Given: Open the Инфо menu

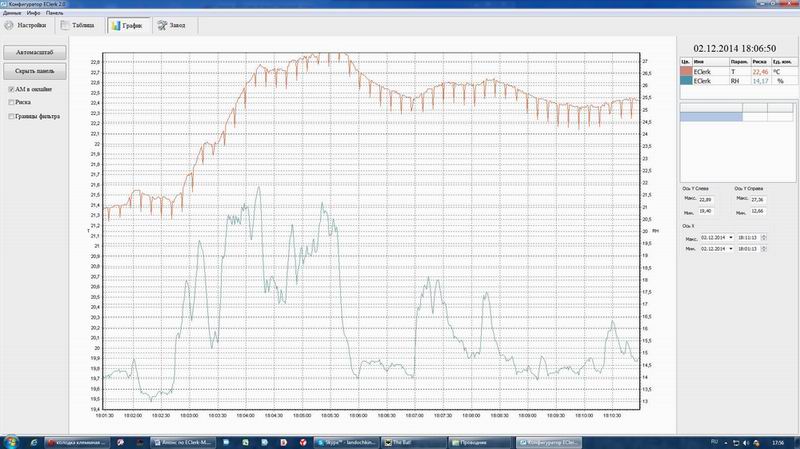Looking at the screenshot, I should (x=33, y=11).
